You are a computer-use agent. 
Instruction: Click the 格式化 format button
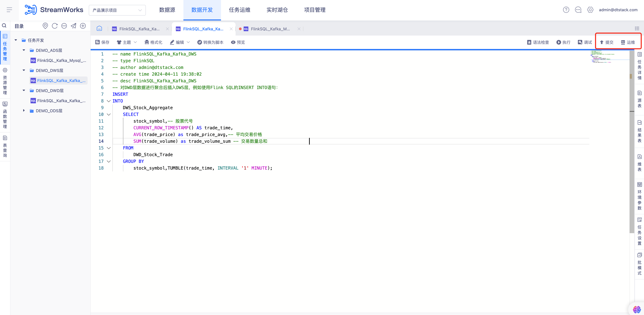[x=154, y=42]
